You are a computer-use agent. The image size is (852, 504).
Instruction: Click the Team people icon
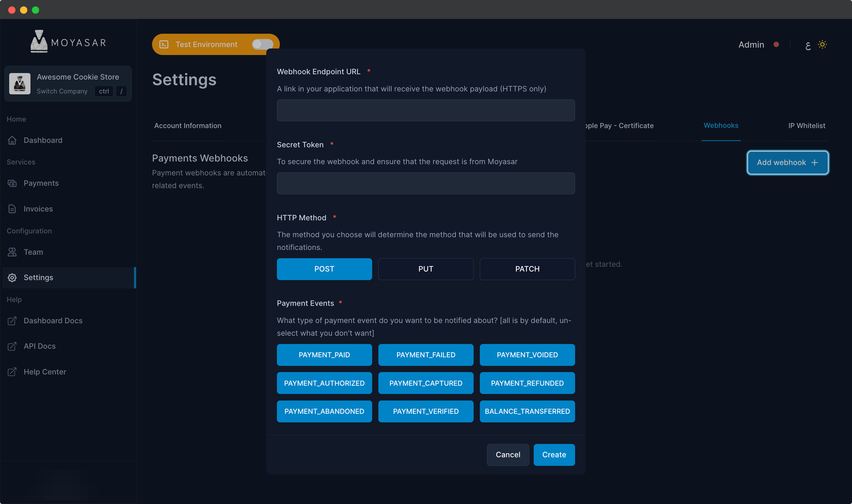coord(12,252)
